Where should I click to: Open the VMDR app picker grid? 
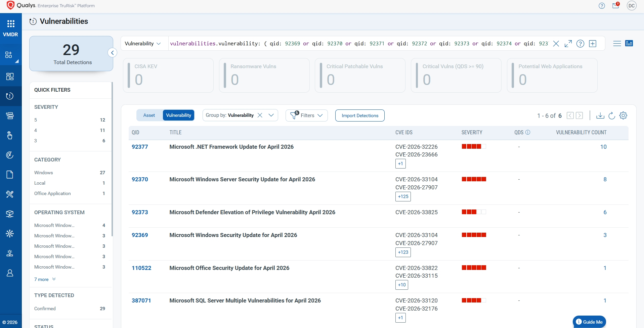point(11,24)
